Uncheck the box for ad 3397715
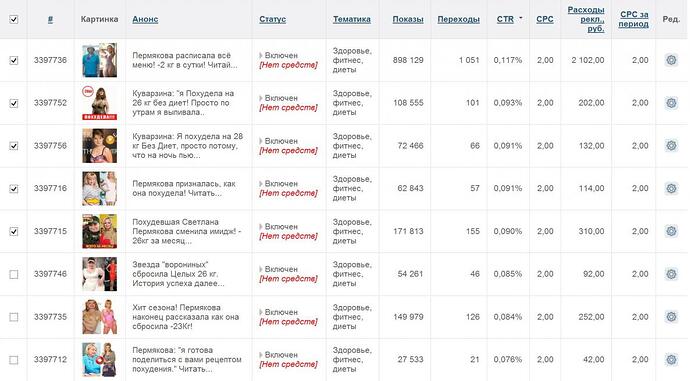690x381 pixels. [x=14, y=231]
